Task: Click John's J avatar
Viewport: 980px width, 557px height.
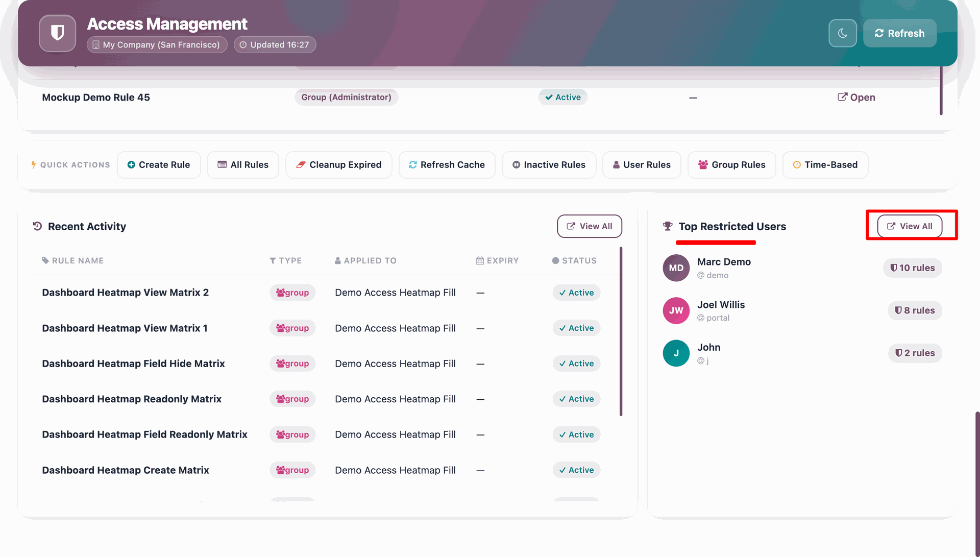Action: click(x=676, y=353)
